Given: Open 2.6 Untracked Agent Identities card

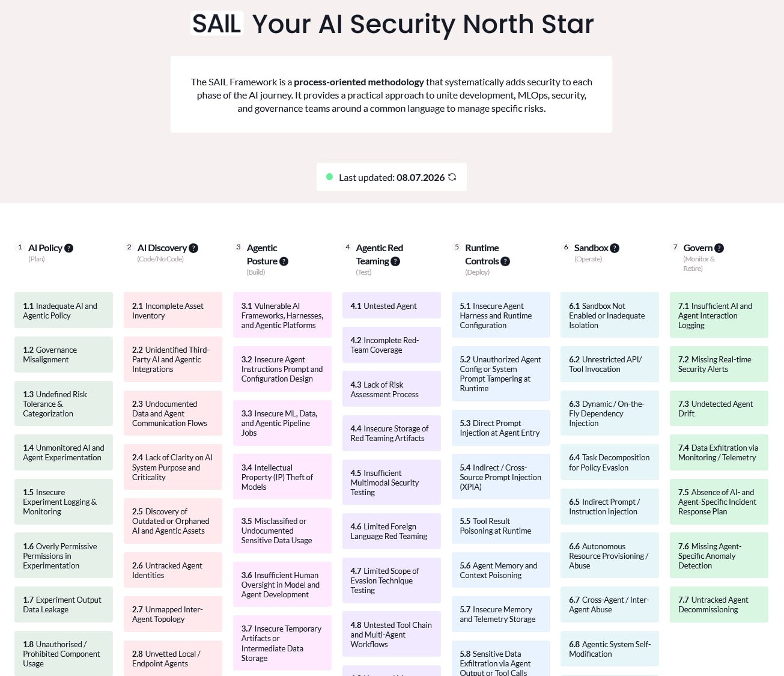Looking at the screenshot, I should (x=173, y=570).
